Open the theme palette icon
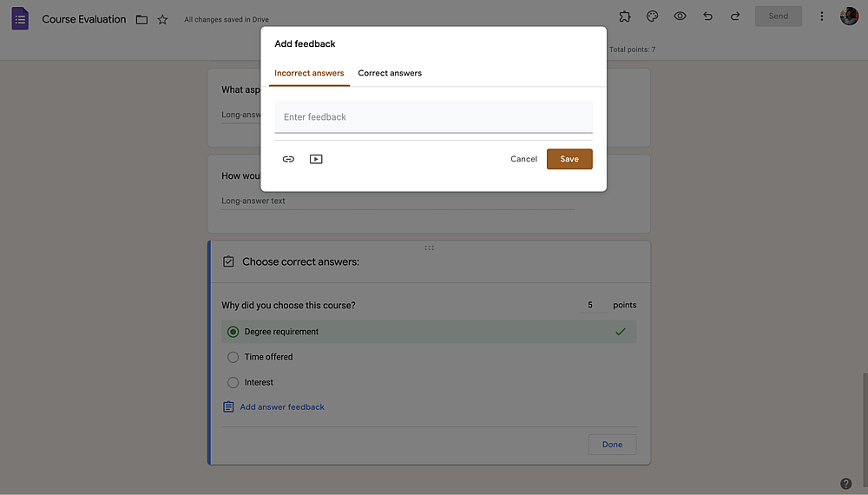This screenshot has width=868, height=495. [x=652, y=16]
